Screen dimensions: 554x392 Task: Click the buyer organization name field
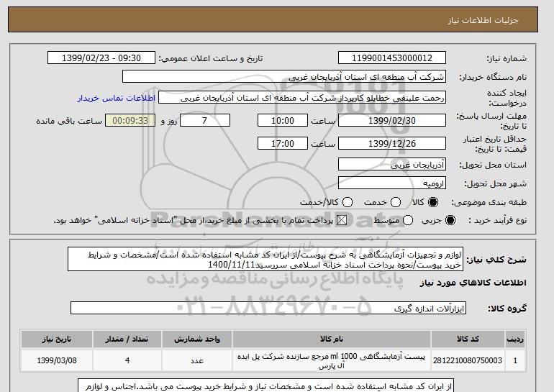tap(284, 77)
